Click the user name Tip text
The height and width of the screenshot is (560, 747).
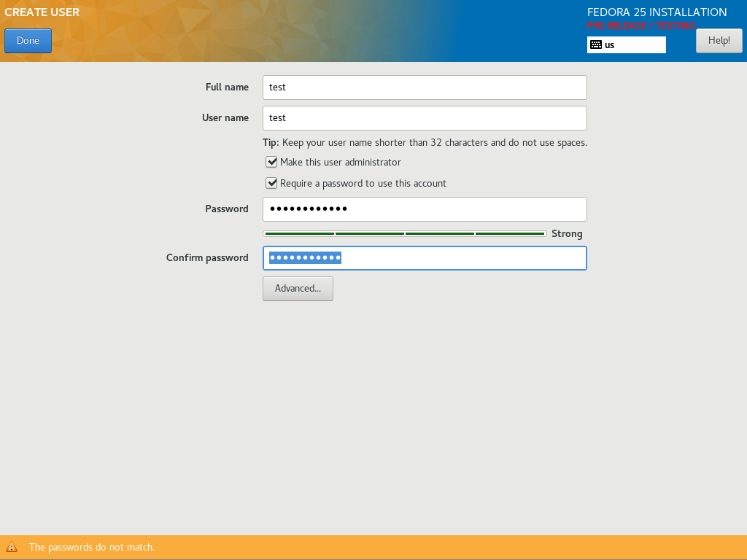[x=425, y=142]
